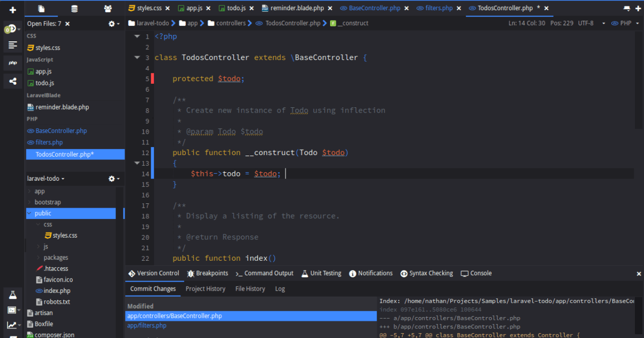Image resolution: width=644 pixels, height=338 pixels.
Task: Collapse the public folder chevron
Action: [x=29, y=214]
